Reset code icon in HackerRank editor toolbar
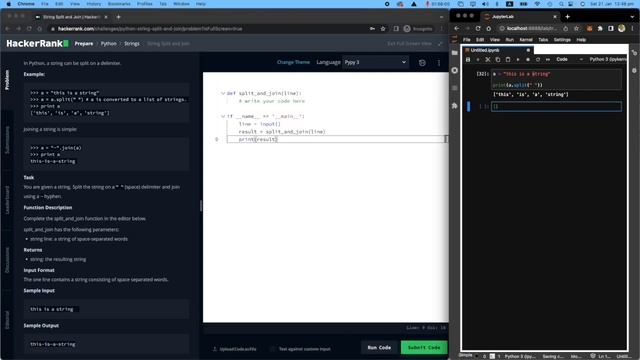The image size is (640, 360). point(422,62)
